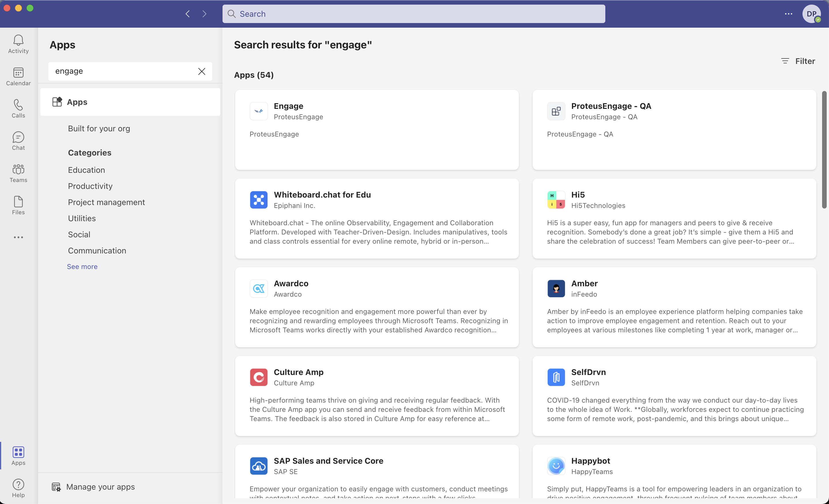Open Whiteboard.chat for Edu title
Screen dimensions: 829x504
pos(322,195)
